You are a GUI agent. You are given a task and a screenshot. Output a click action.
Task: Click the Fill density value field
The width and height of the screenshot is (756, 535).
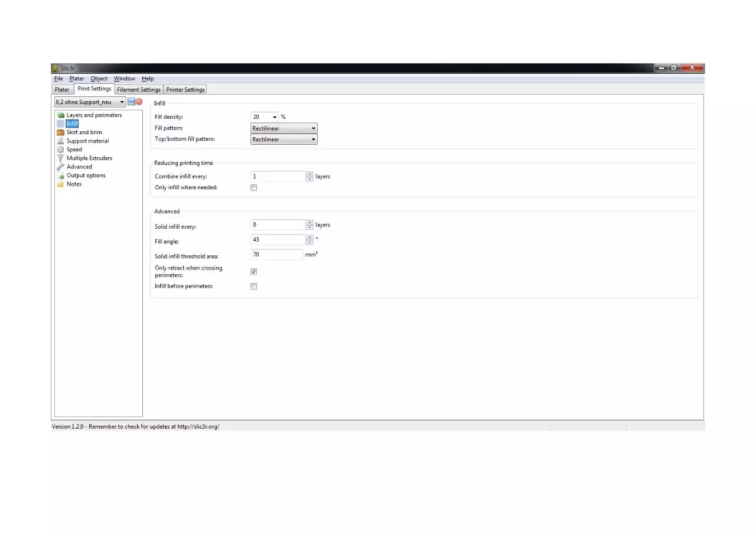260,117
